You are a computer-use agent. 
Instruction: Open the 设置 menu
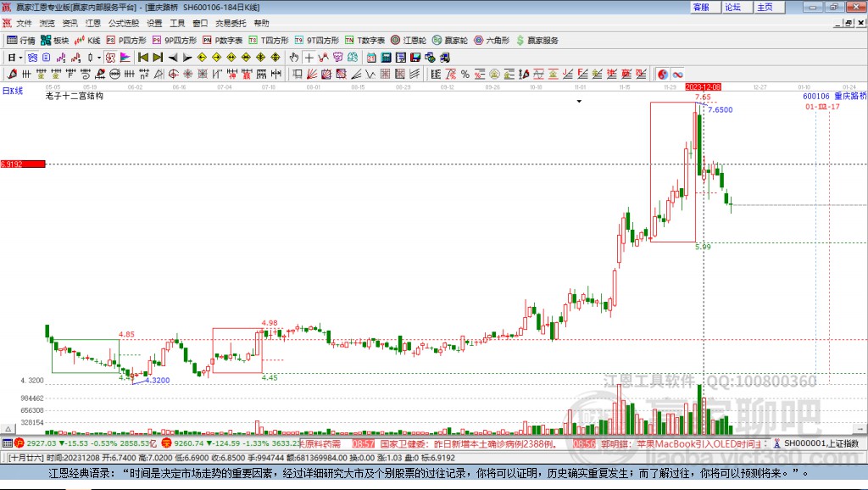[x=154, y=23]
